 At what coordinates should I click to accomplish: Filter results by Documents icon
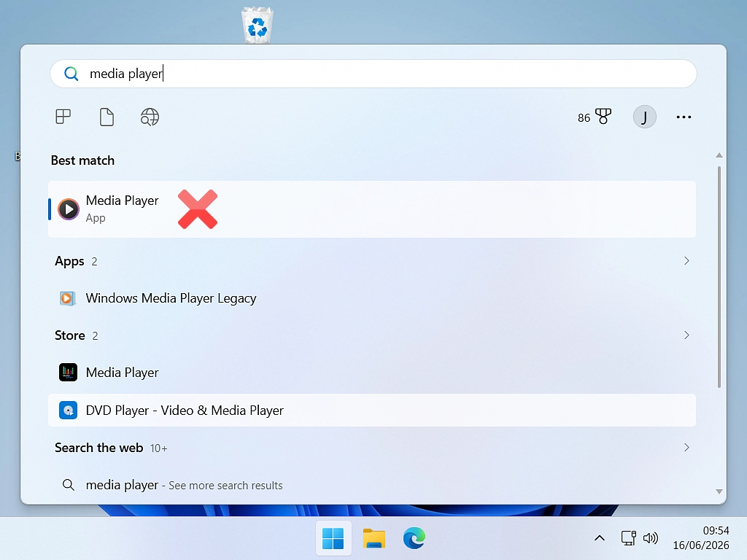[107, 117]
